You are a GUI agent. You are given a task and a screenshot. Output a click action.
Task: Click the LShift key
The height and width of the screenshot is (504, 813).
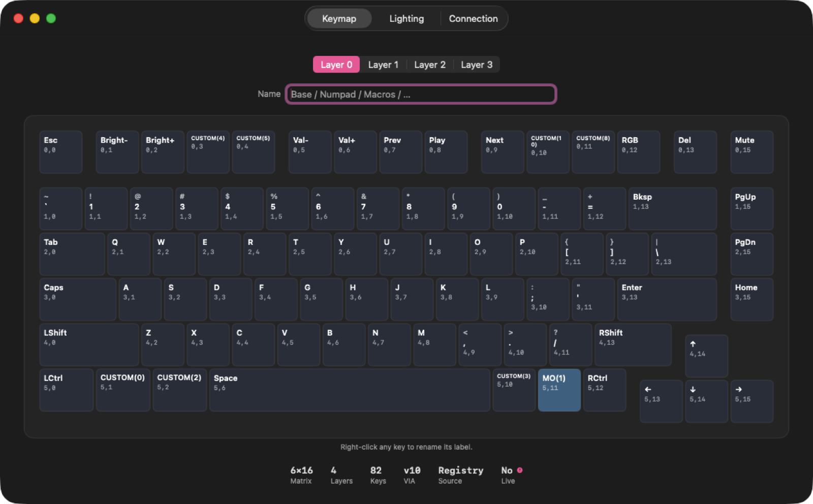click(x=89, y=344)
